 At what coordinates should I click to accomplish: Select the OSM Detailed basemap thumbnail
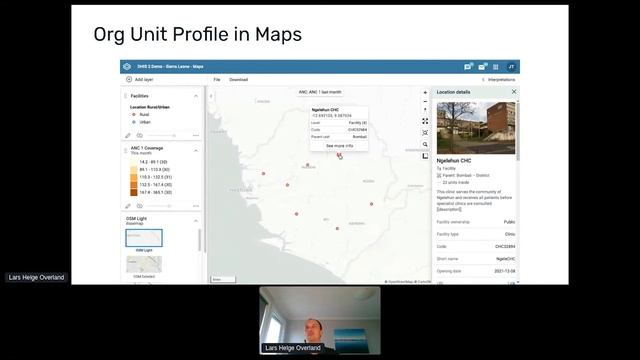tap(144, 264)
